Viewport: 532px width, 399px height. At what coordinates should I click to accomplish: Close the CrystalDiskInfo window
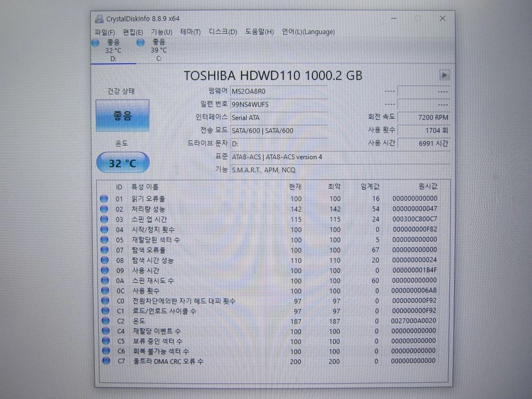coord(443,18)
